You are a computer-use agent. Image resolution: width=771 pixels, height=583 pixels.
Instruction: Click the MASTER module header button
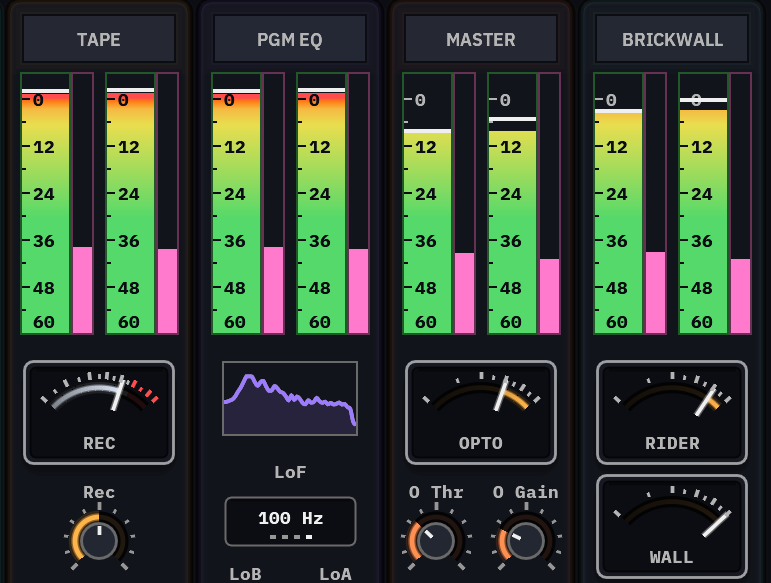(481, 39)
